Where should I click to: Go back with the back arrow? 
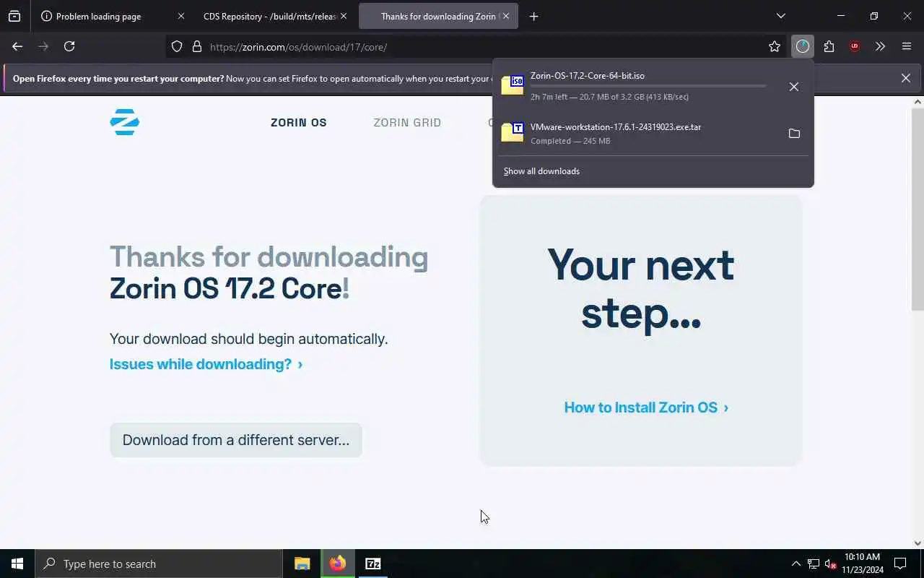(17, 46)
